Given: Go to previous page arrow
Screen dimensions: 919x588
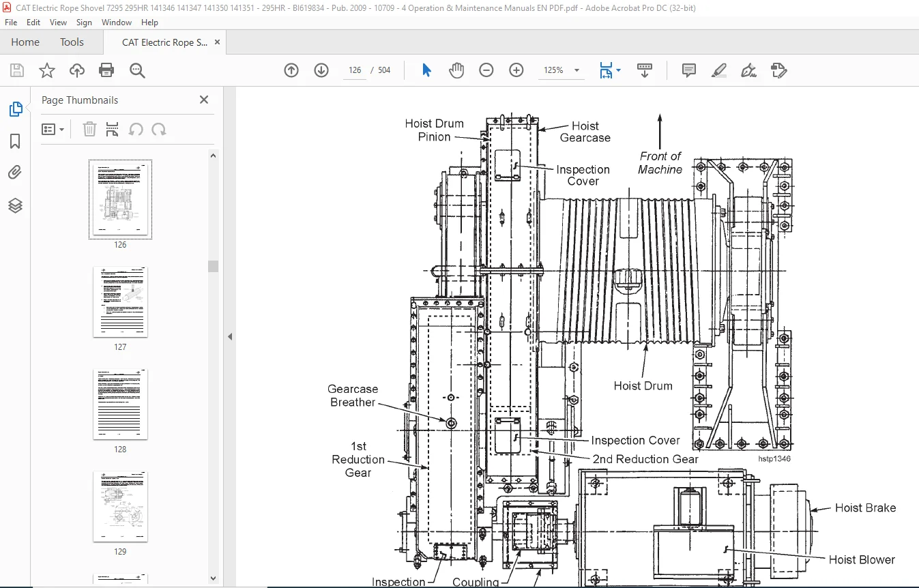Looking at the screenshot, I should [x=291, y=70].
